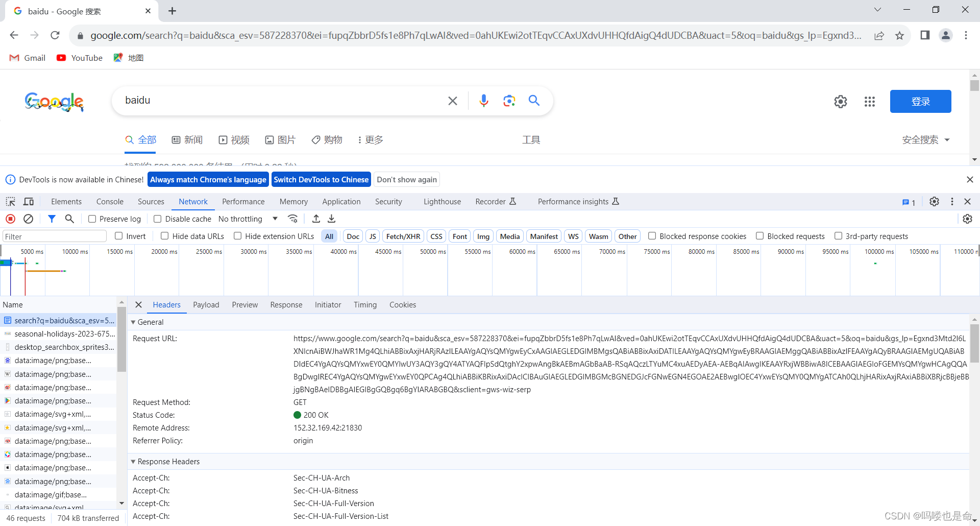Check Blocked response cookies
The height and width of the screenshot is (526, 980).
click(x=652, y=236)
